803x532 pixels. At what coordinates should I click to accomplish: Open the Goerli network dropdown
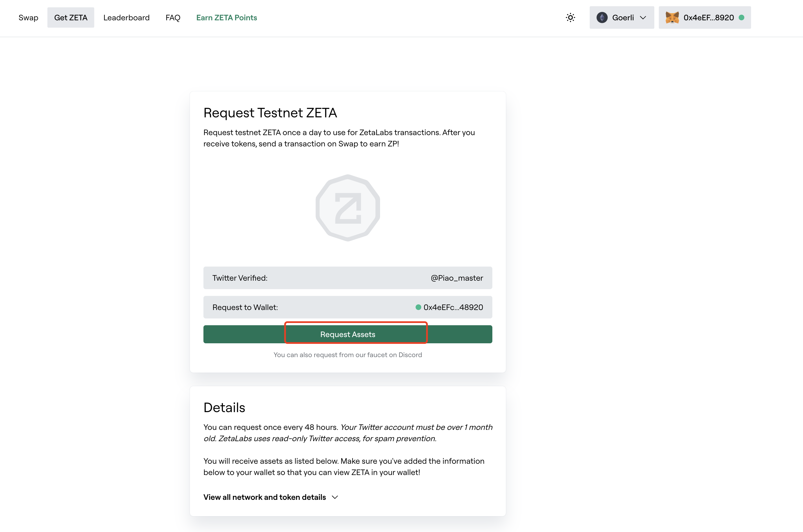(x=621, y=18)
